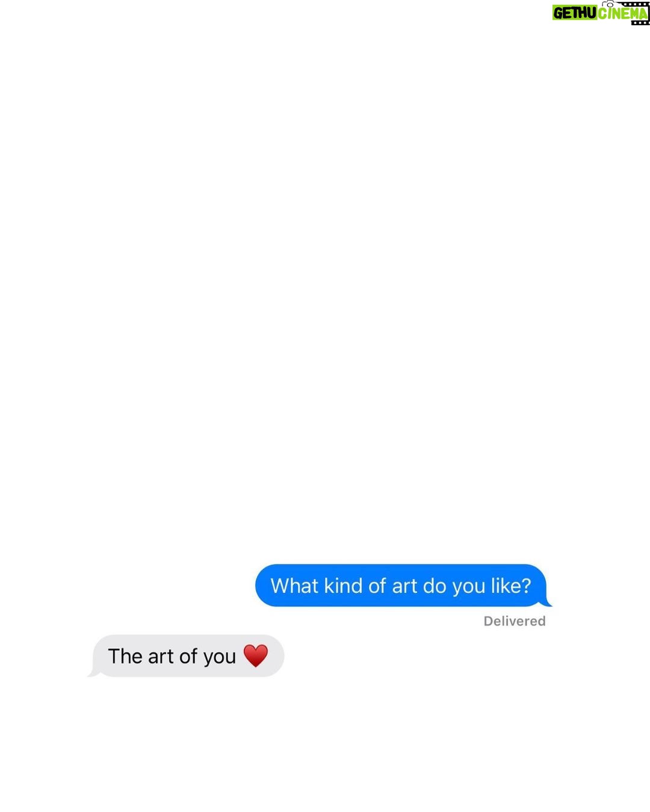Viewport: 650px width, 812px height.
Task: Click the Gethu Cinema watermark logo
Action: click(x=601, y=13)
